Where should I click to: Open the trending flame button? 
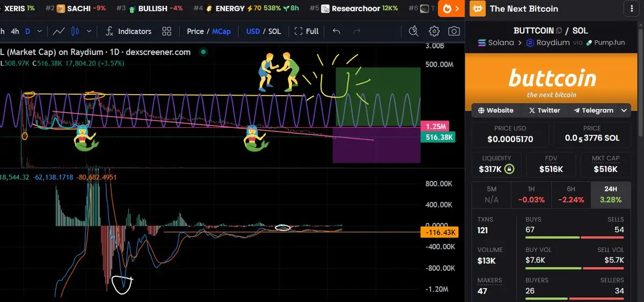click(451, 9)
